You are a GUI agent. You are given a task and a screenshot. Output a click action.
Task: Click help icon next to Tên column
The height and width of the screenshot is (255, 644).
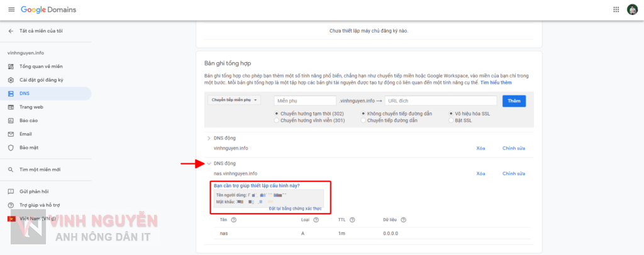coord(234,220)
